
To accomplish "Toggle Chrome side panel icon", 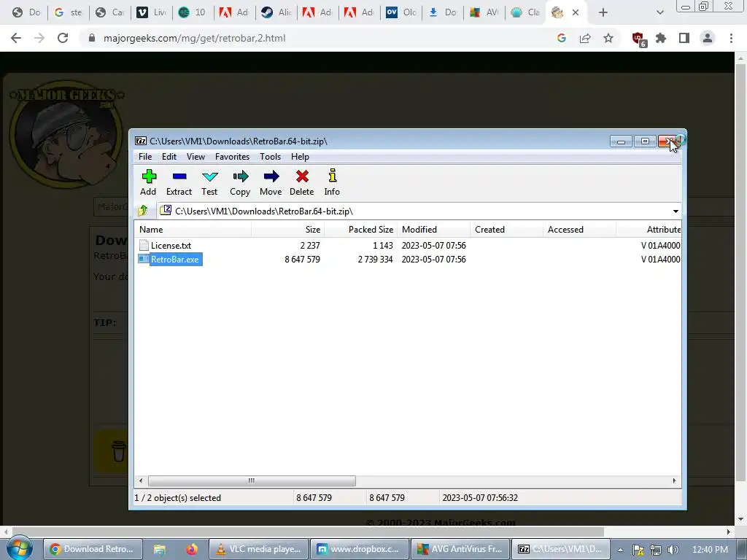I will 684,38.
